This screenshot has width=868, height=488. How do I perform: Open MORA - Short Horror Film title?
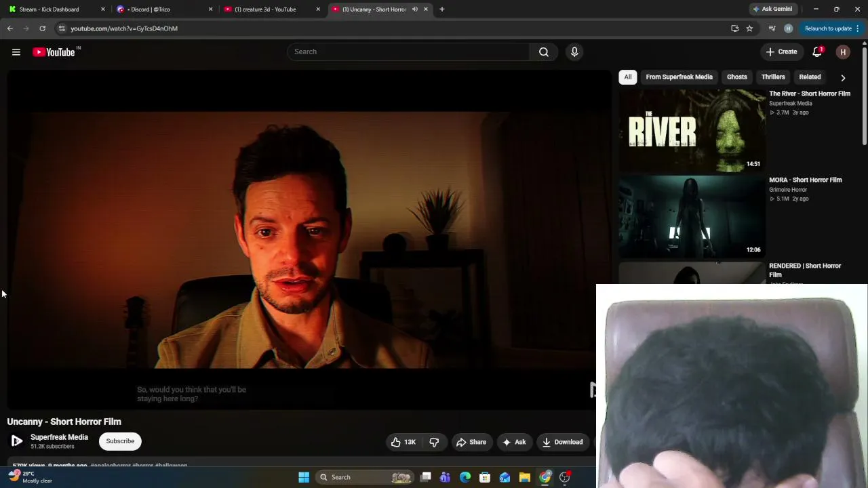806,180
